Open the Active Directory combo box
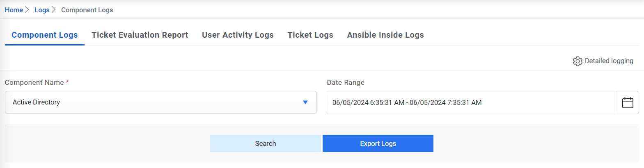The width and height of the screenshot is (644, 168). [156, 102]
